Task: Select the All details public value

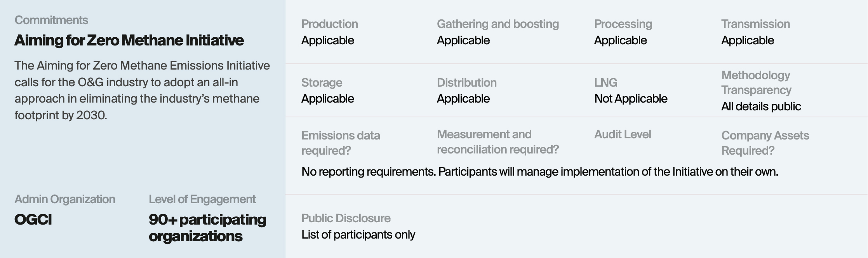Action: tap(761, 106)
